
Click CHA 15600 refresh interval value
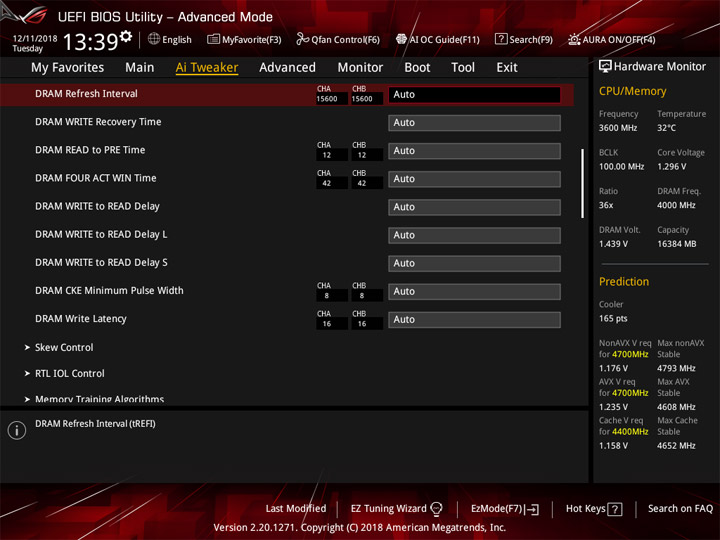(x=331, y=99)
